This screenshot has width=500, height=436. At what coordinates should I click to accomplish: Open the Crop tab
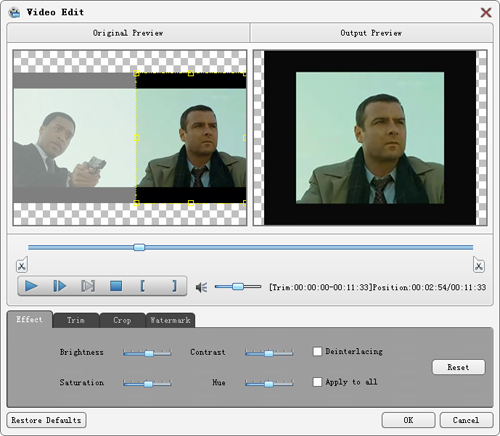click(x=122, y=320)
